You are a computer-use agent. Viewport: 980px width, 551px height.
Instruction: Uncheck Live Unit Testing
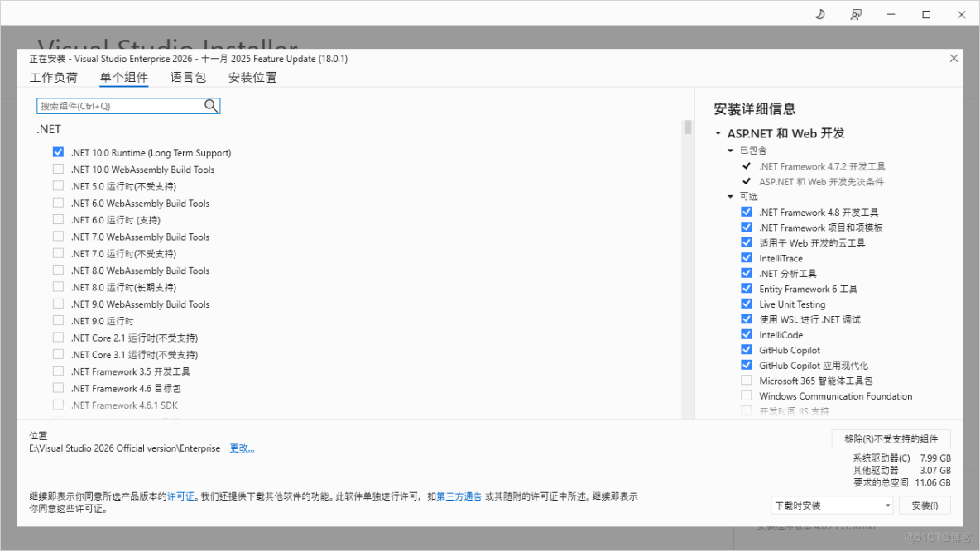[x=747, y=304]
